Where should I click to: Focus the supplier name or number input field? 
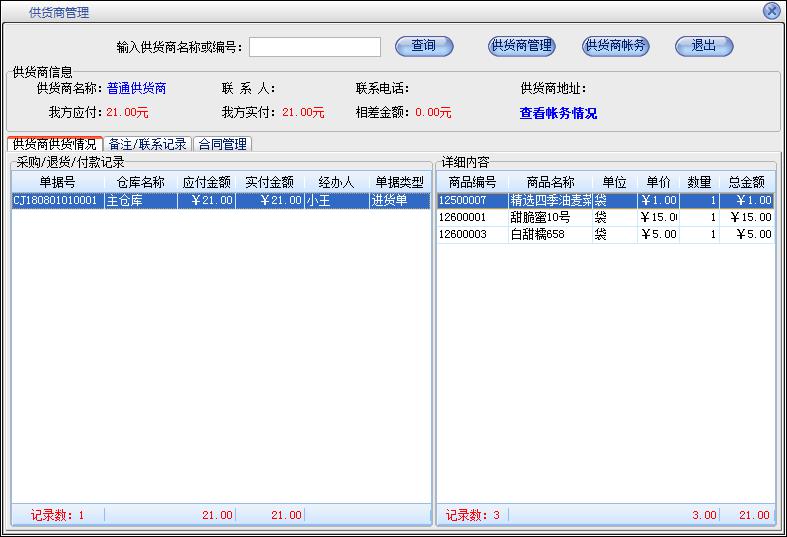[315, 47]
